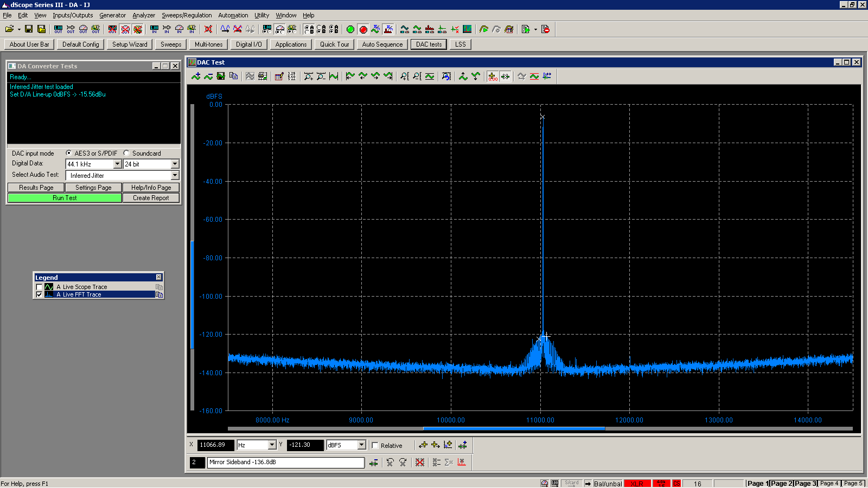This screenshot has width=868, height=488.
Task: Enable the Relative checkbox
Action: [x=375, y=446]
